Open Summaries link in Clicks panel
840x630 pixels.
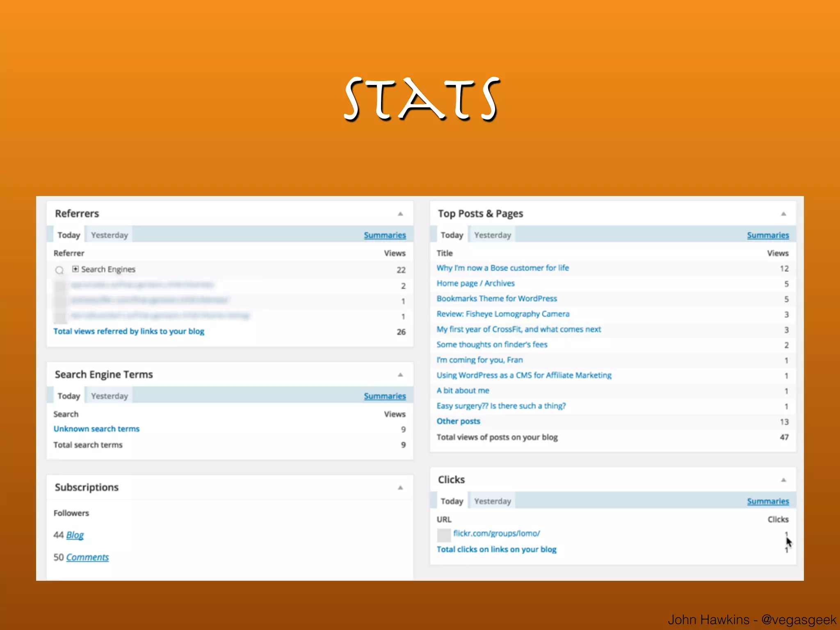(x=768, y=501)
